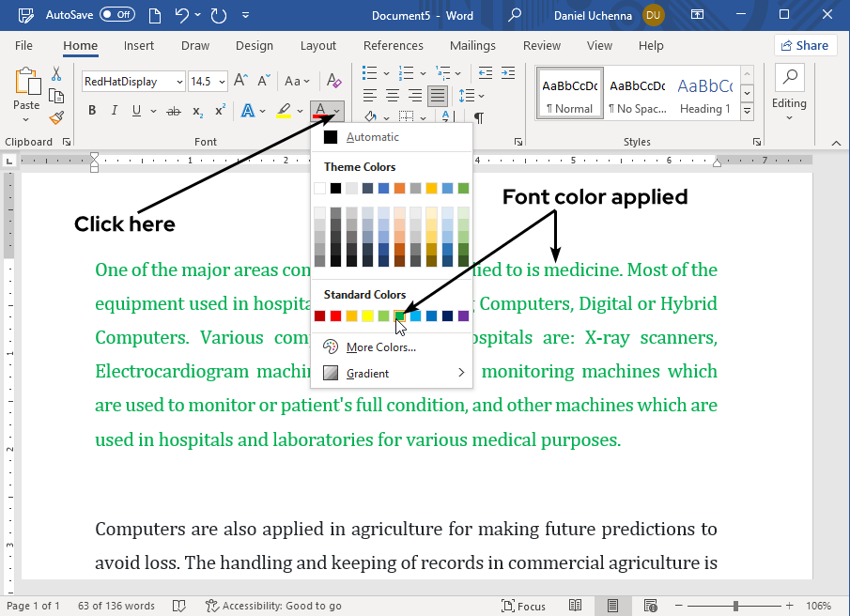Screen dimensions: 850x616
Task: Click the Justify alignment icon
Action: click(437, 95)
